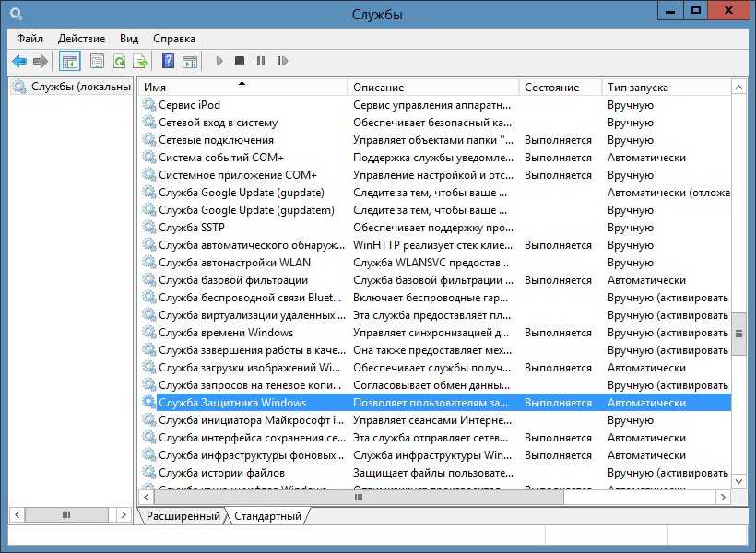Open Properties via the toolbar icon
This screenshot has height=553, width=756.
[97, 62]
